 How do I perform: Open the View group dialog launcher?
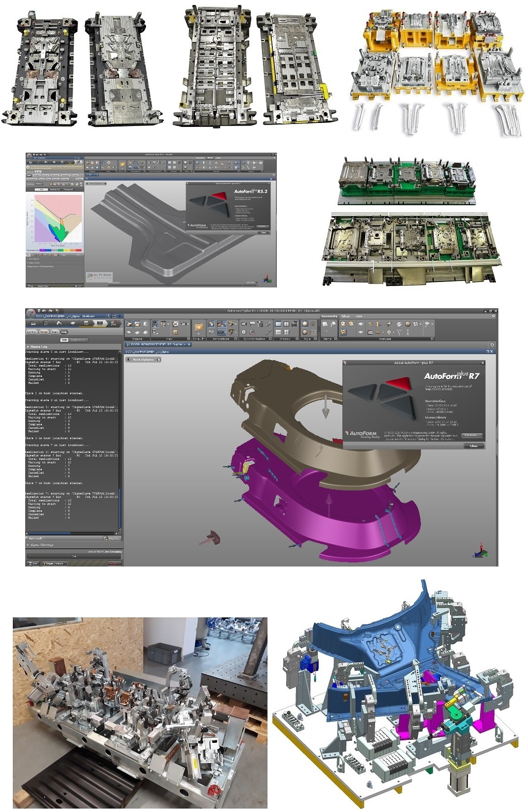(x=188, y=338)
